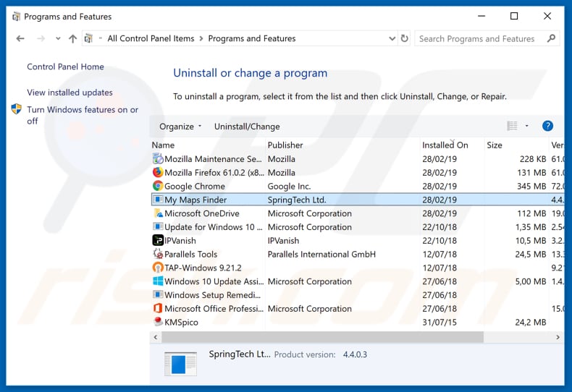Select the IPVanish icon
The height and width of the screenshot is (392, 572).
(158, 240)
